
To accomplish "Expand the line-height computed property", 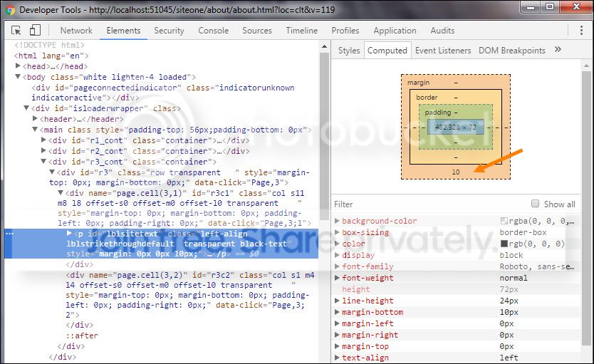I will coord(337,301).
